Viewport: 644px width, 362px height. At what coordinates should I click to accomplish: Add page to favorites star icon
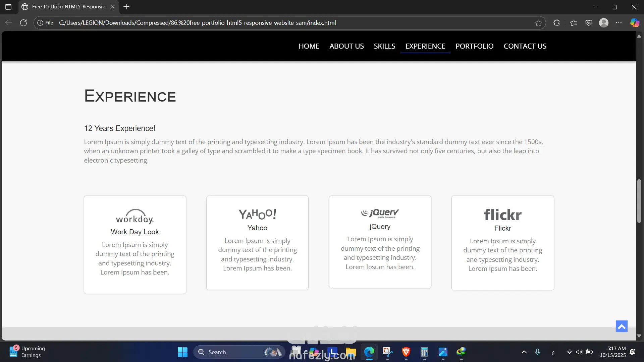[538, 23]
